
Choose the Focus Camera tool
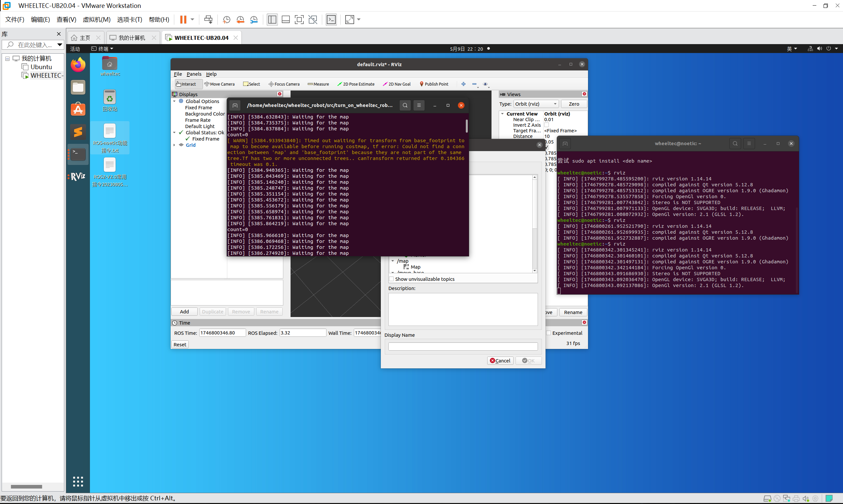284,84
